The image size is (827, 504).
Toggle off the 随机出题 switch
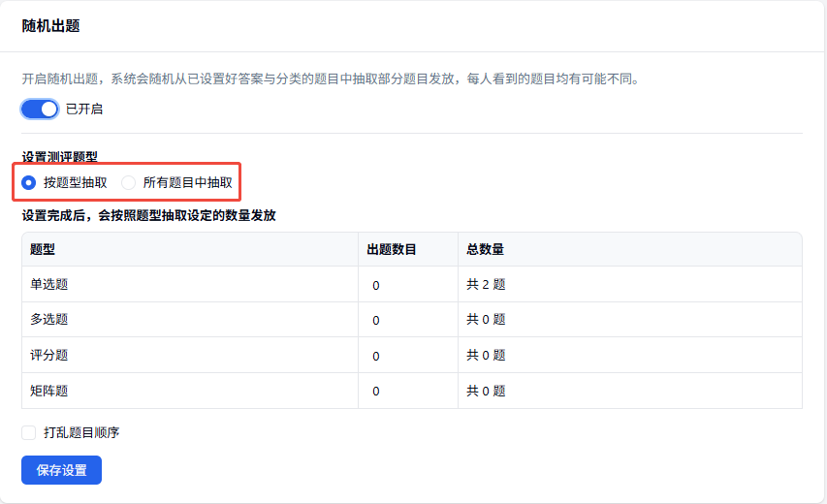click(x=40, y=110)
